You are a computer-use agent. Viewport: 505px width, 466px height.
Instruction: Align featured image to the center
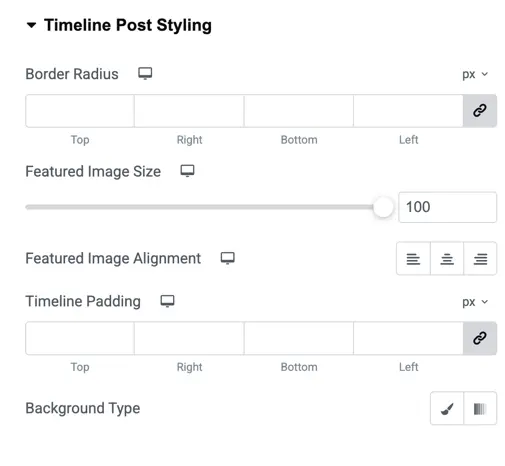[447, 259]
